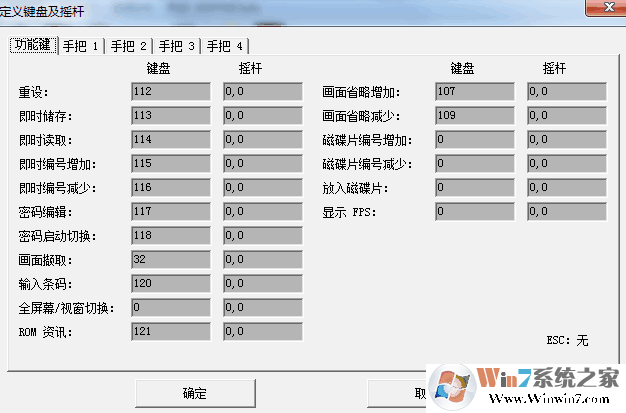626x413 pixels.
Task: Click the 显示 FPS keyboard field
Action: (475, 212)
